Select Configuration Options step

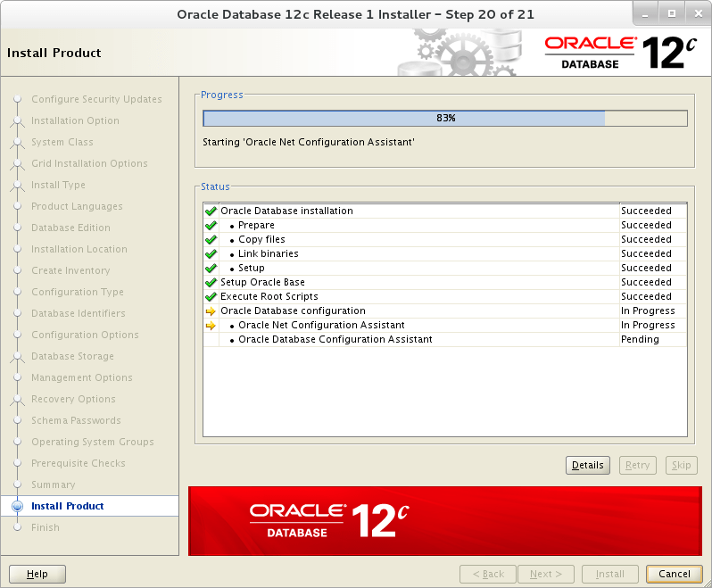click(85, 335)
